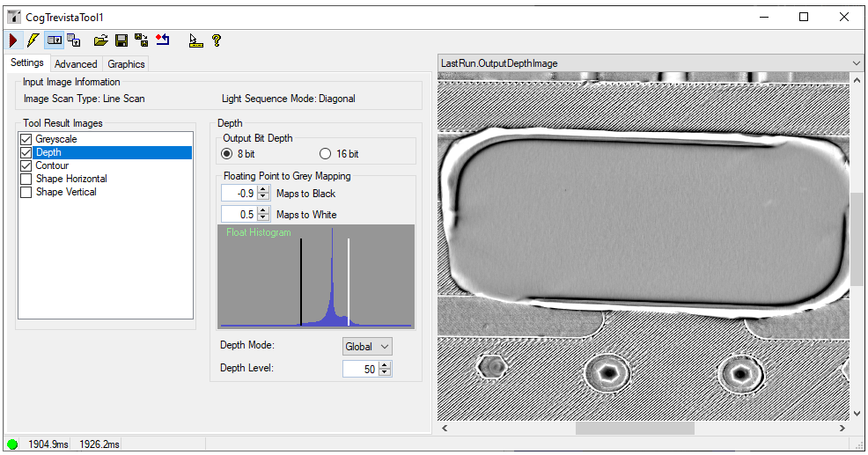The width and height of the screenshot is (868, 455).
Task: Increase the Depth Level value with up arrow
Action: (x=385, y=365)
